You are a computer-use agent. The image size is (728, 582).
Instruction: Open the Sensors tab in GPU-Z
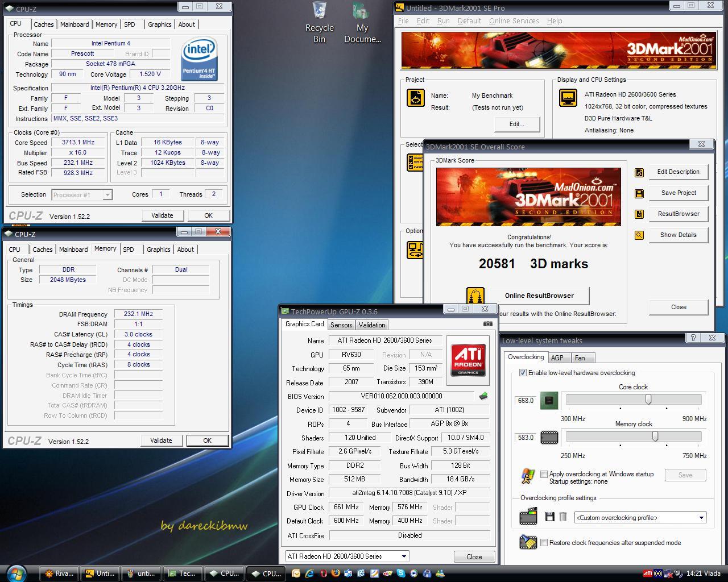pyautogui.click(x=341, y=325)
